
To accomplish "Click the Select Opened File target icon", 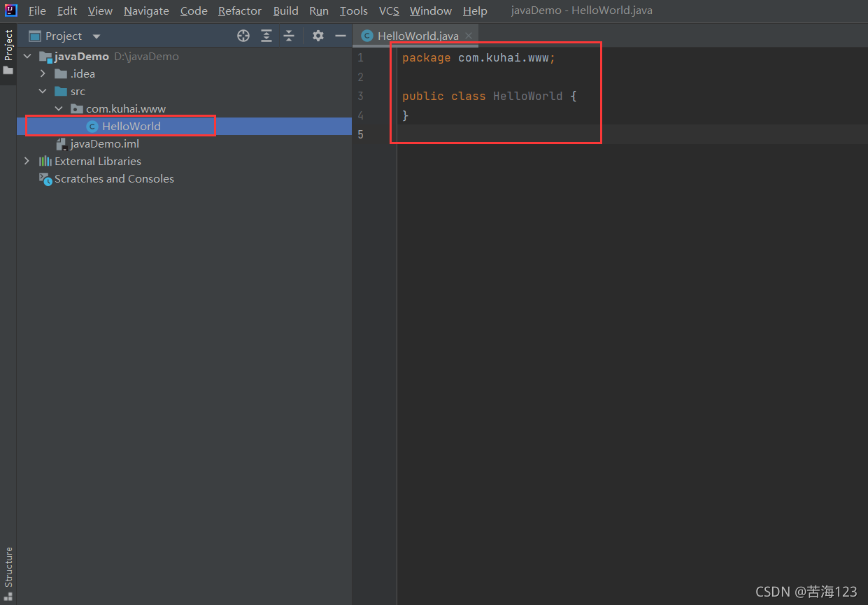I will (243, 36).
